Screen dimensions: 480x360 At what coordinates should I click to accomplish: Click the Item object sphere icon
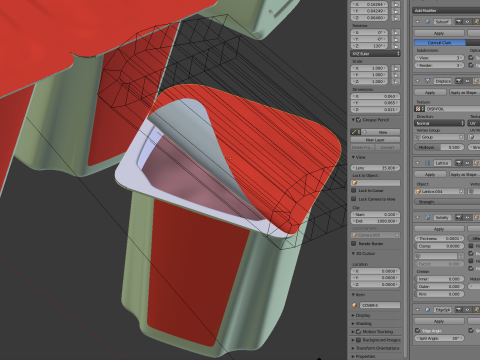(355, 305)
